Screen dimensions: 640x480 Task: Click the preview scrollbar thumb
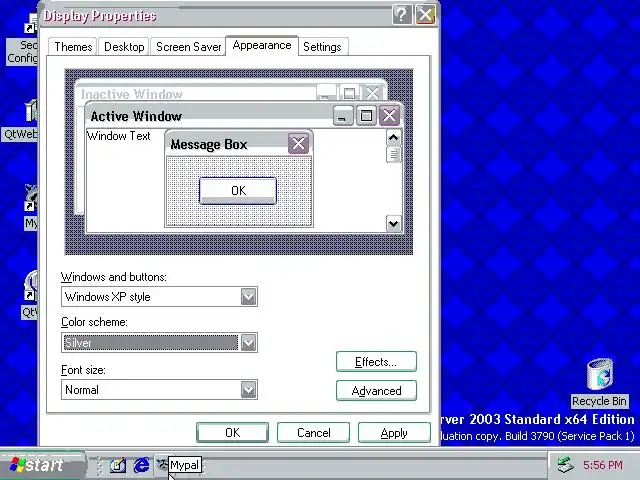(x=393, y=154)
